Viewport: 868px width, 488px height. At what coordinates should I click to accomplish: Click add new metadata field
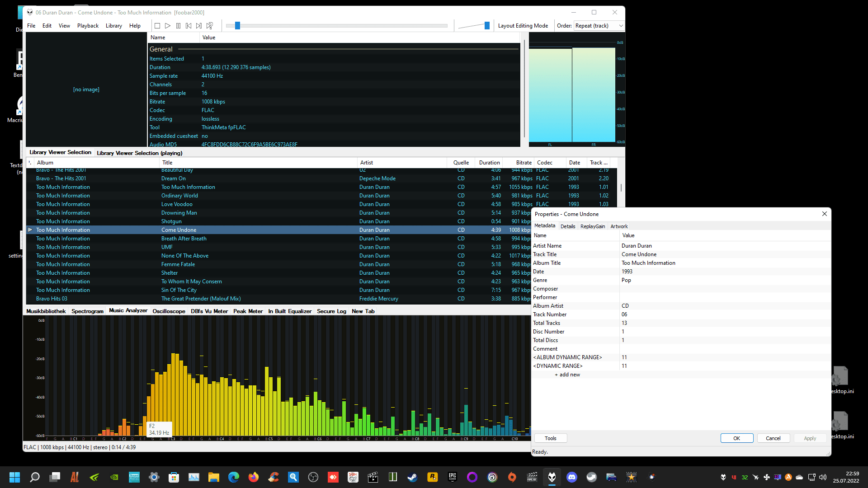pyautogui.click(x=567, y=375)
